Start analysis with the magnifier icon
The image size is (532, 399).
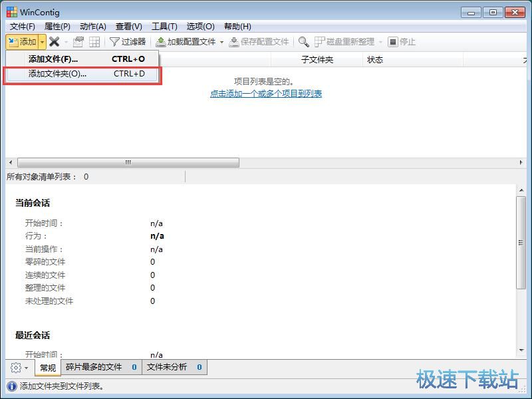click(x=303, y=42)
